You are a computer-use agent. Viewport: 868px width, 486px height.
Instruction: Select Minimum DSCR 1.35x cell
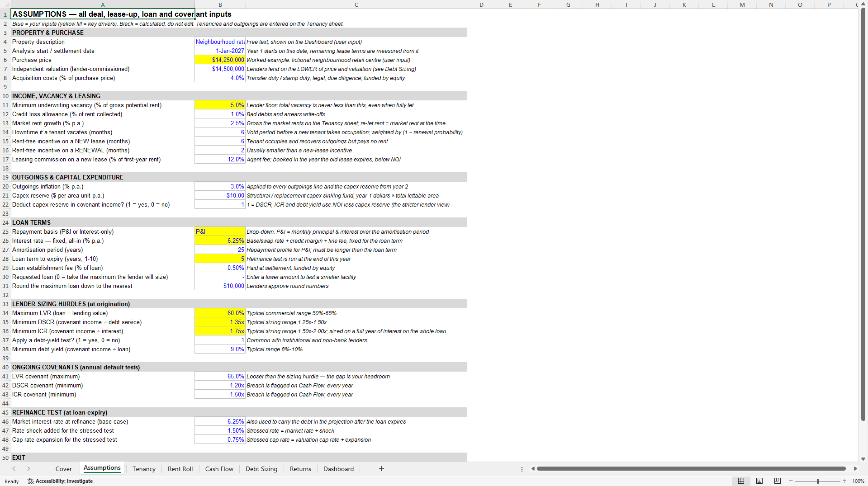coord(220,322)
